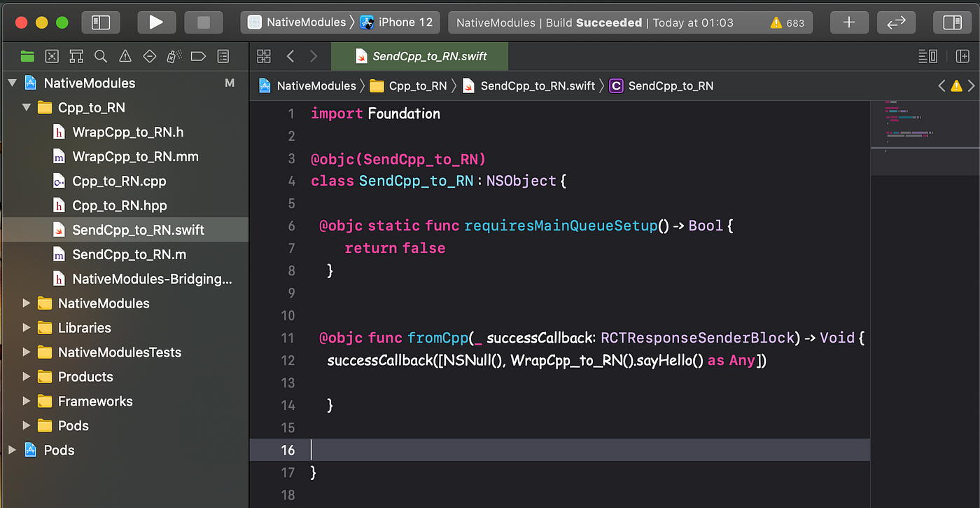Expand the Pods project

click(x=12, y=450)
